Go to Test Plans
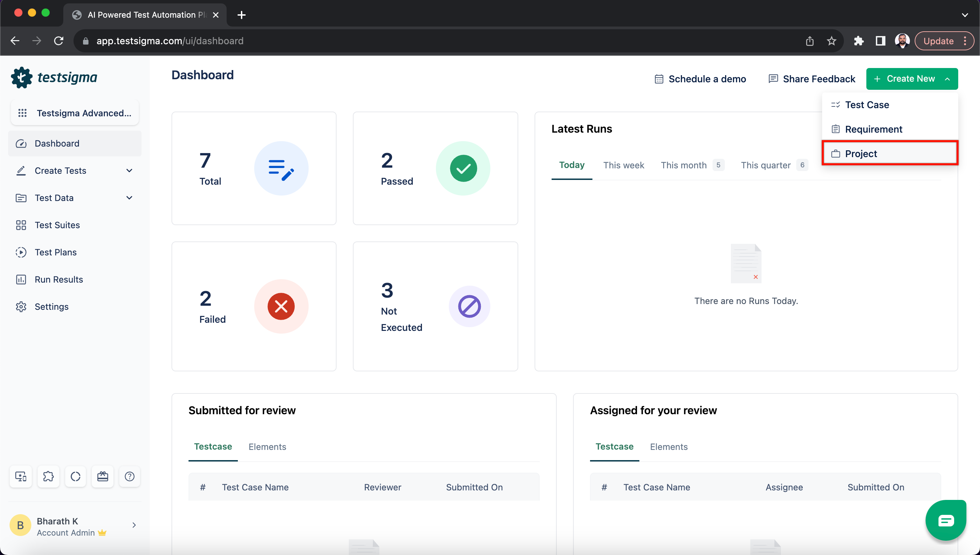The width and height of the screenshot is (980, 555). coord(75,252)
